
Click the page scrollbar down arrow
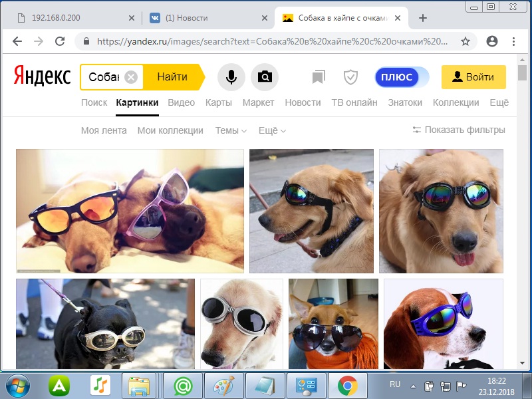tap(522, 363)
